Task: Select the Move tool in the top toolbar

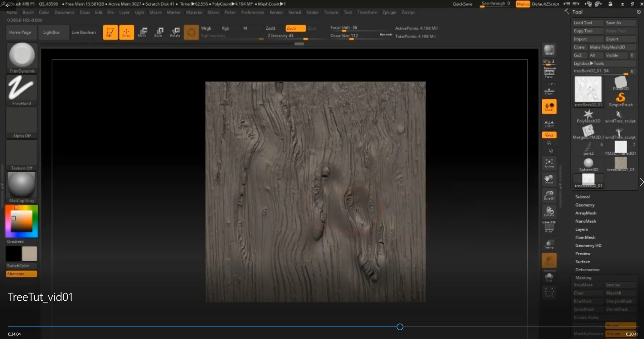Action: click(143, 32)
